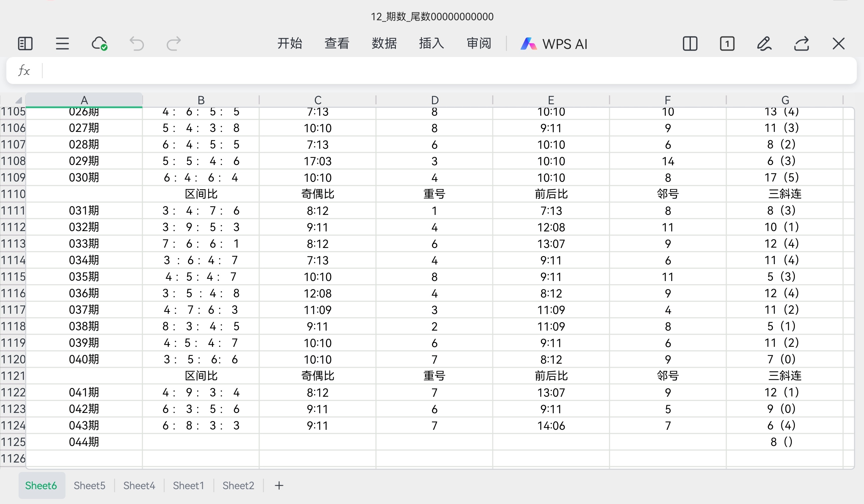Select the cell containing 044期
This screenshot has width=864, height=504.
point(84,442)
